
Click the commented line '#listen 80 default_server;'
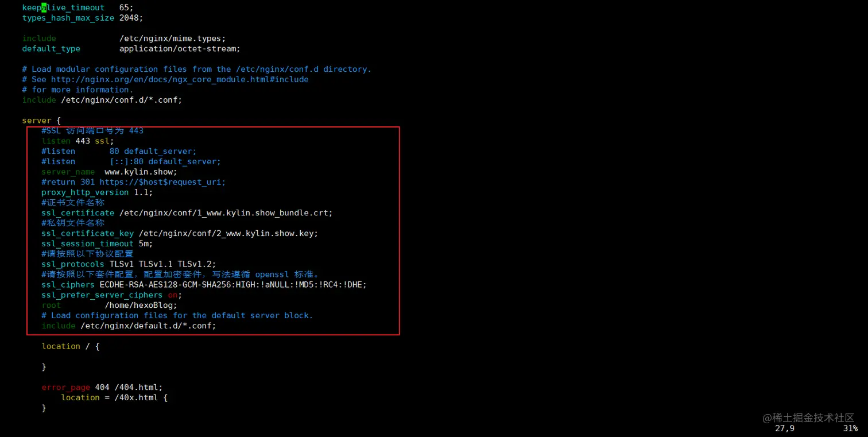point(119,151)
